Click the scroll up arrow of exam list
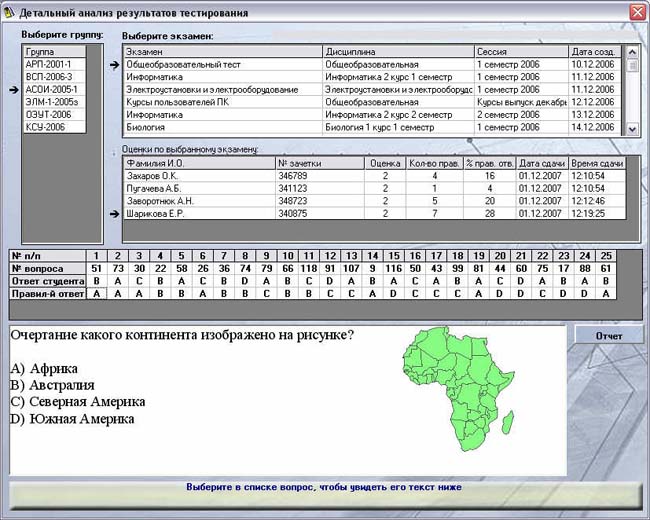The width and height of the screenshot is (650, 520). [x=632, y=53]
